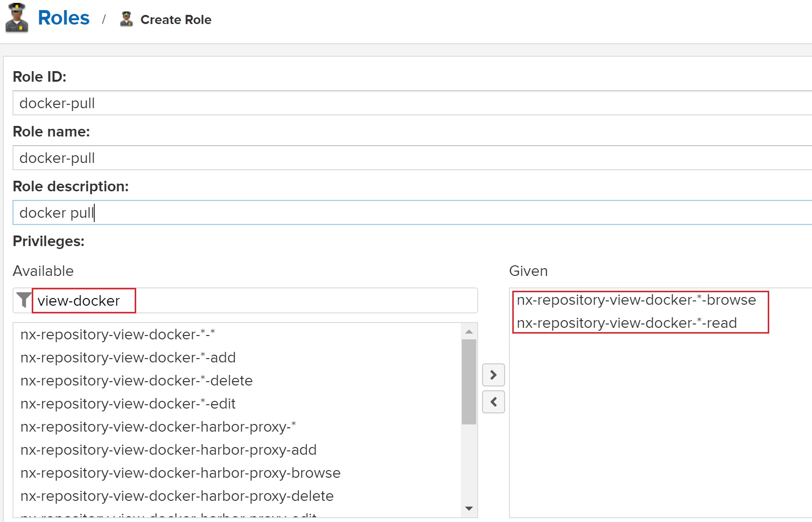Move selected privilege to Given list
Image resolution: width=812 pixels, height=522 pixels.
[x=494, y=375]
